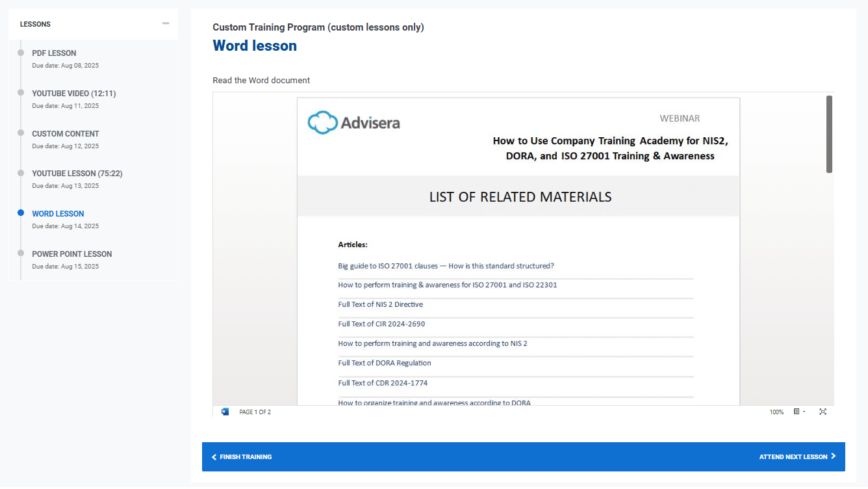
Task: Open Full Text of CIR 2024-2690 link
Action: (381, 324)
